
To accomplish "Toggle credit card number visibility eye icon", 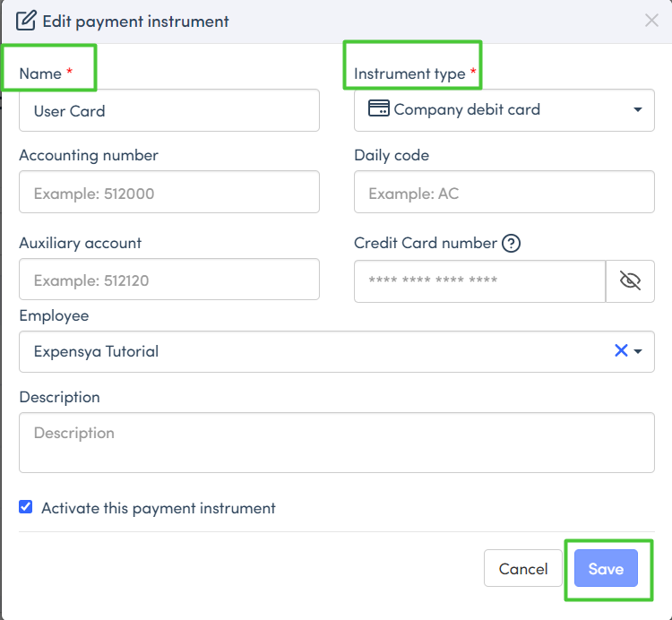I will coord(630,281).
